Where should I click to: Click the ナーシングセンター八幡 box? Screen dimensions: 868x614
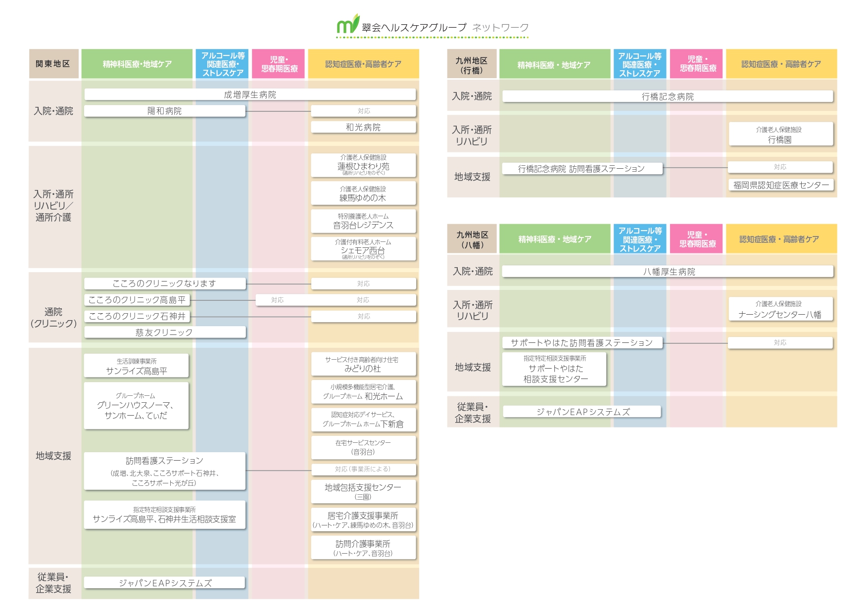780,309
